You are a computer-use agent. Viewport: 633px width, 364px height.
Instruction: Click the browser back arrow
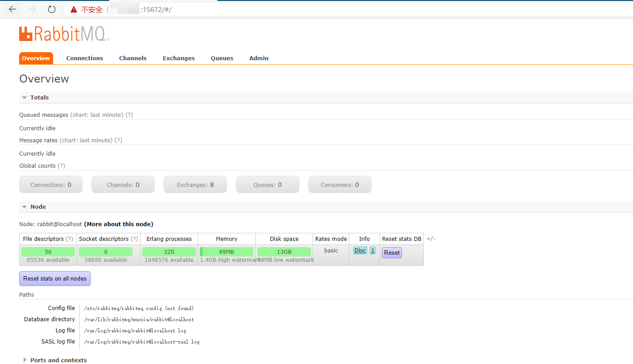click(12, 9)
